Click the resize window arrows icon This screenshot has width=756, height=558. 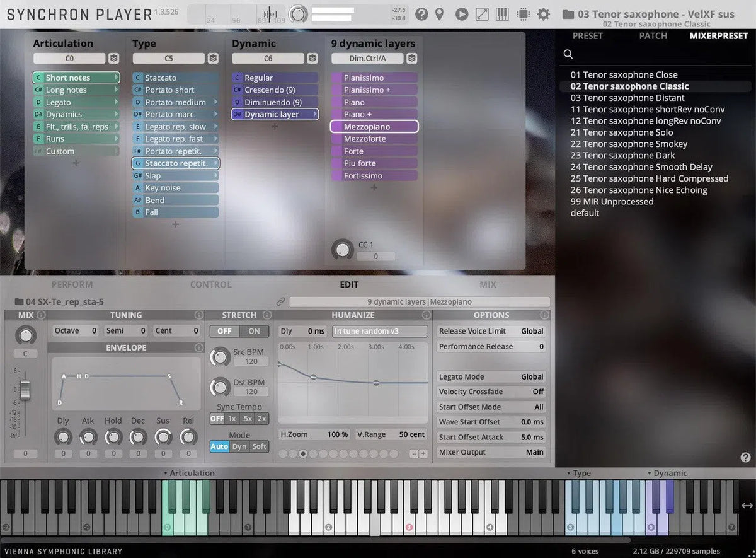[x=482, y=15]
